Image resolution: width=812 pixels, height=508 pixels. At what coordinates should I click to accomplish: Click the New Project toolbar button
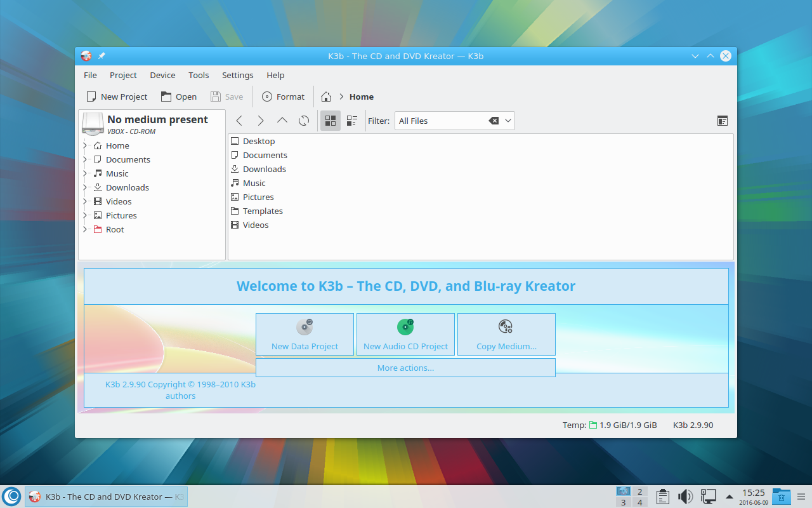117,97
